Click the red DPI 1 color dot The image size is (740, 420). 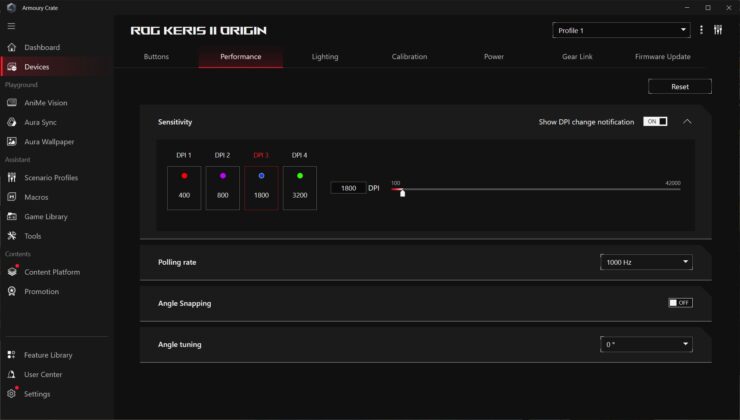(184, 176)
